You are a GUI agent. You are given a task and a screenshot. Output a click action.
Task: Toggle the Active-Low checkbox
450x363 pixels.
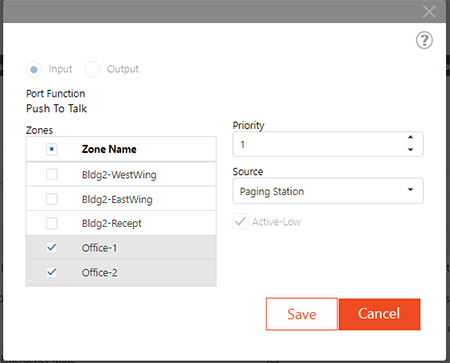click(240, 222)
